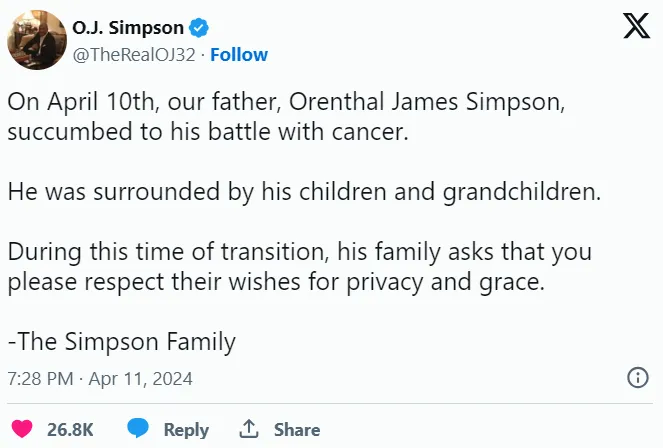Follow the @TheRealOJ32 account

[239, 54]
